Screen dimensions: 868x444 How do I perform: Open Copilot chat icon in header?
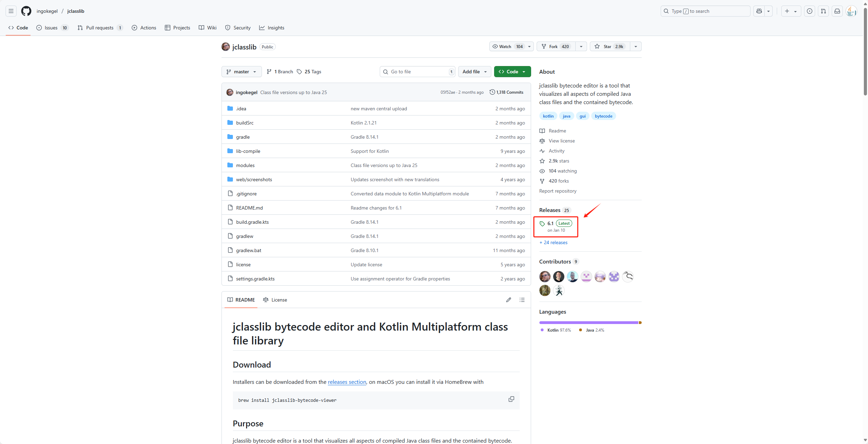759,11
